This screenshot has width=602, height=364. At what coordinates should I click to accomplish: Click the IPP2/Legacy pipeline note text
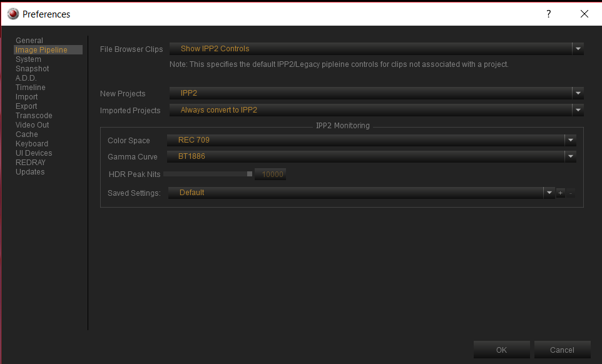pyautogui.click(x=339, y=64)
